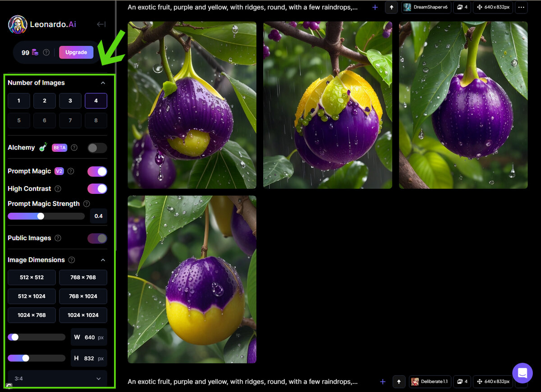Click the image count 4 badge in bottom generation

[x=462, y=382]
